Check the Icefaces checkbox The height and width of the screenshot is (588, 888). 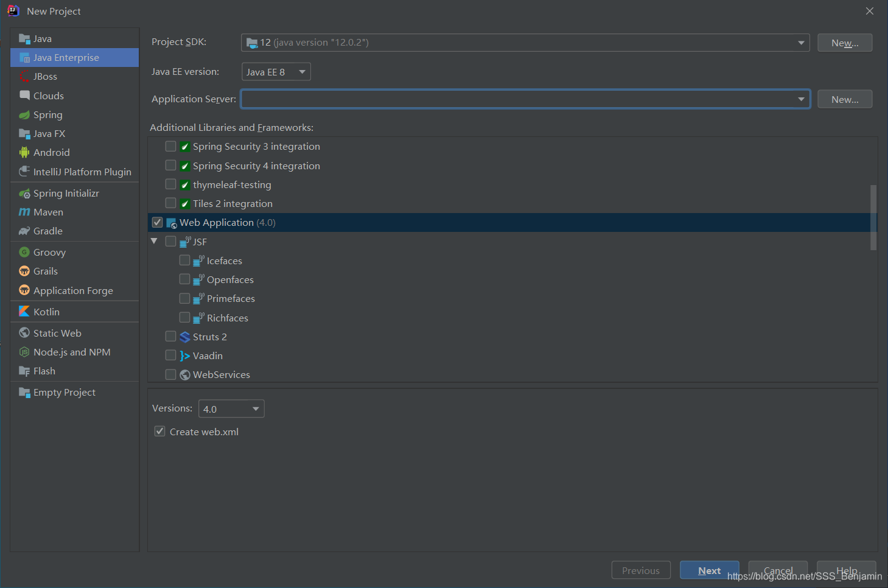(x=185, y=261)
